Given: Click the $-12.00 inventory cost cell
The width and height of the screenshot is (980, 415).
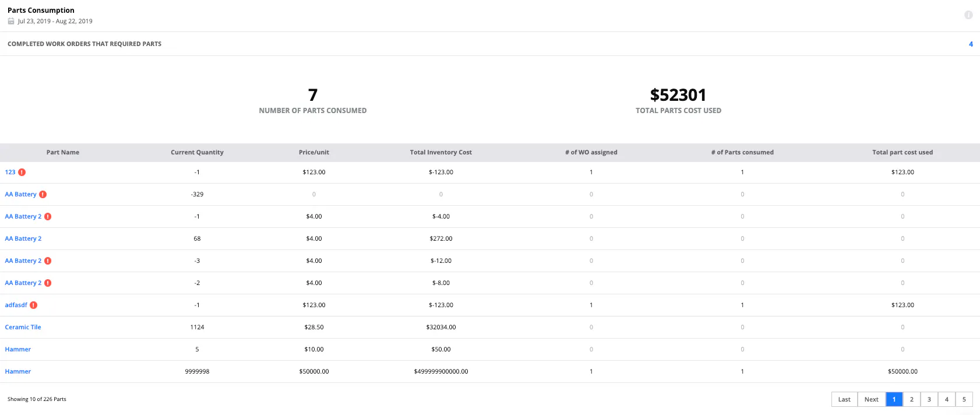Looking at the screenshot, I should [x=441, y=261].
